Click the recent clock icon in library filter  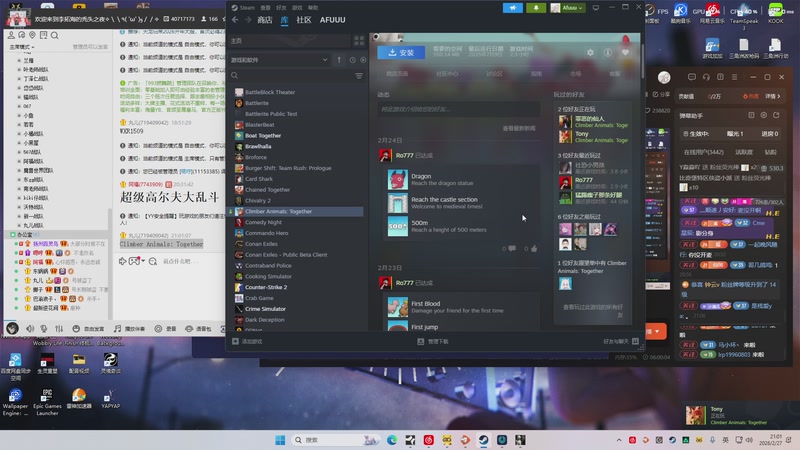point(353,60)
